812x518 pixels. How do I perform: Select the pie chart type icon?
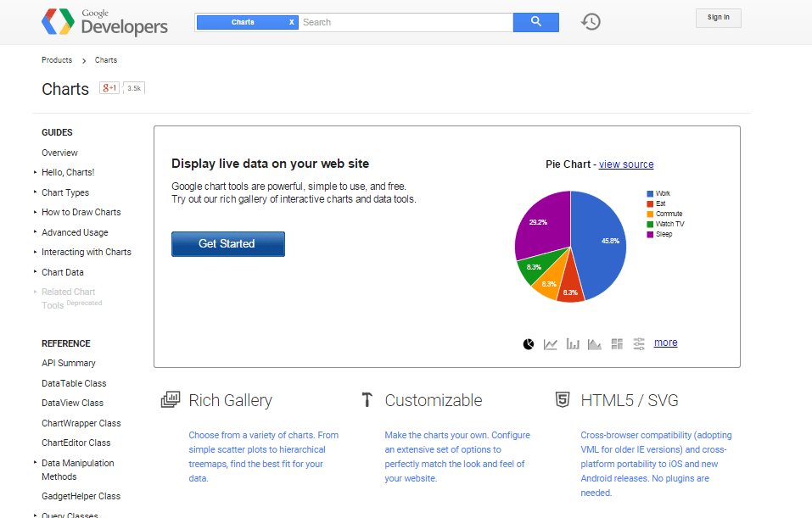pyautogui.click(x=529, y=343)
